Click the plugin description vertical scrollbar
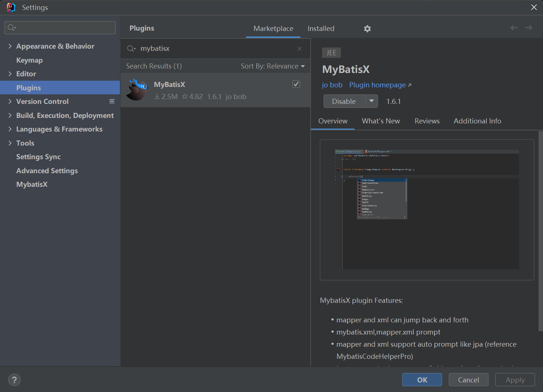The image size is (543, 392). [540, 231]
